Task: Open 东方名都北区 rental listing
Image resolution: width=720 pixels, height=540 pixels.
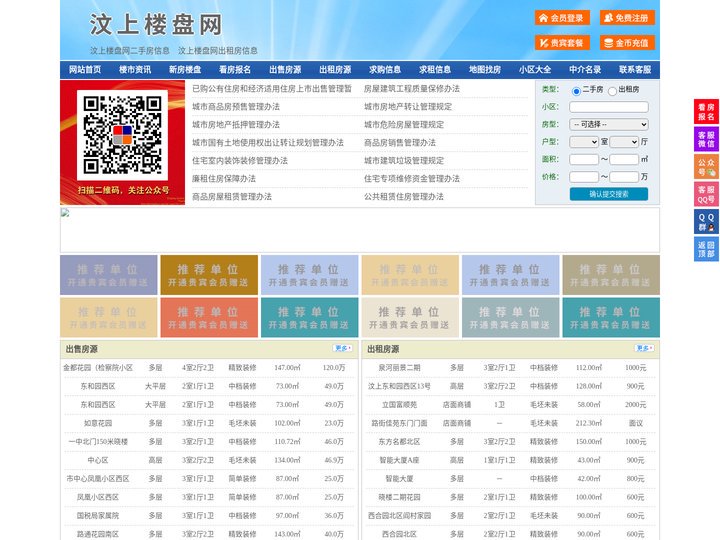Action: [x=399, y=442]
